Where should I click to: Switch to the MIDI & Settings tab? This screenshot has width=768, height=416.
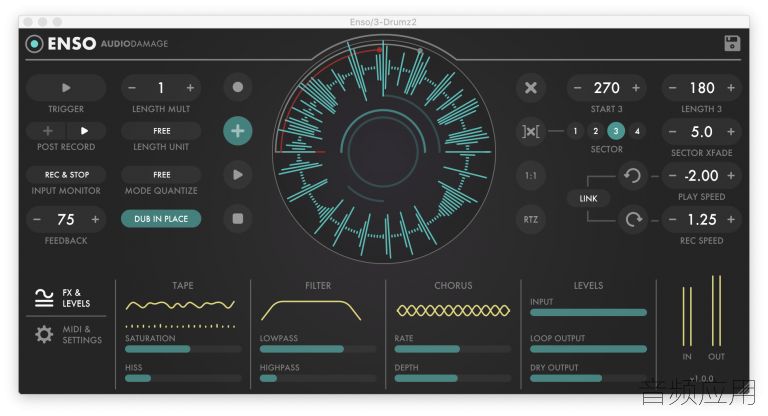(x=68, y=335)
